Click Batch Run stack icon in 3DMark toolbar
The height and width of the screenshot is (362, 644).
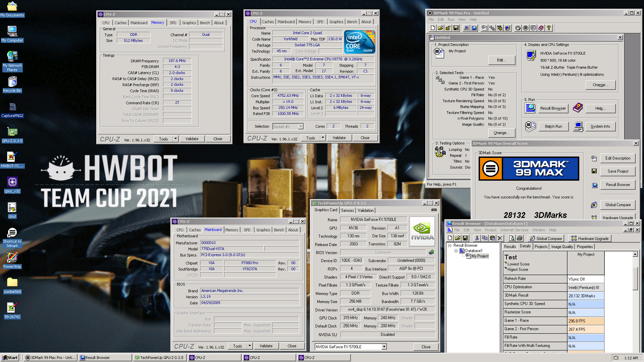click(x=533, y=28)
